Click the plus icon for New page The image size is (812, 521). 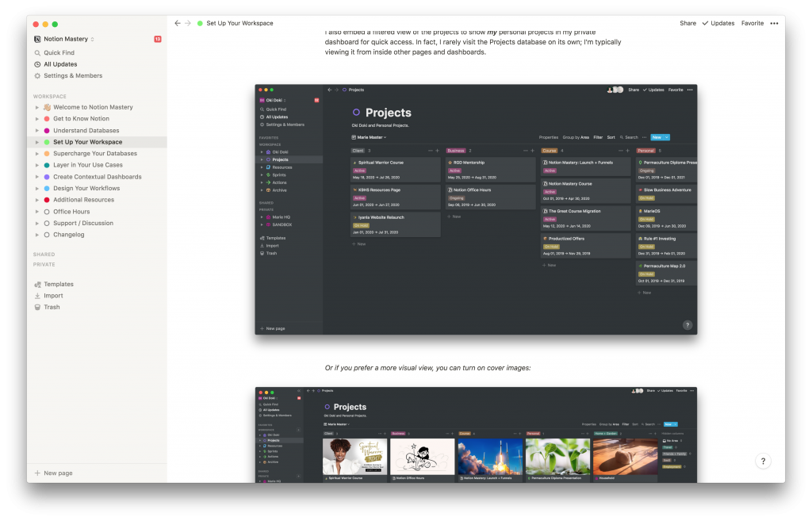click(x=37, y=473)
